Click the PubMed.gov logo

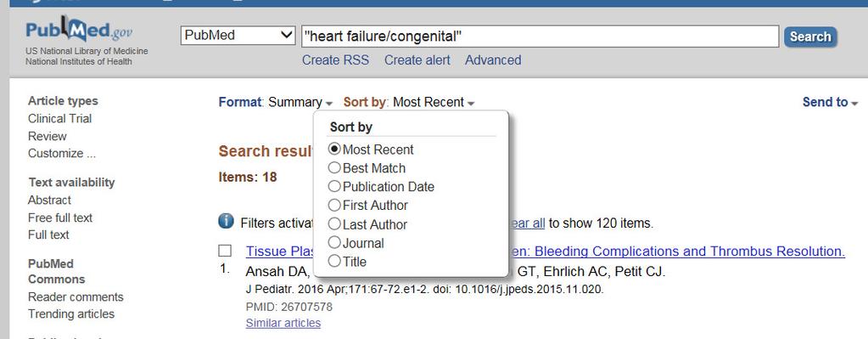coord(79,31)
